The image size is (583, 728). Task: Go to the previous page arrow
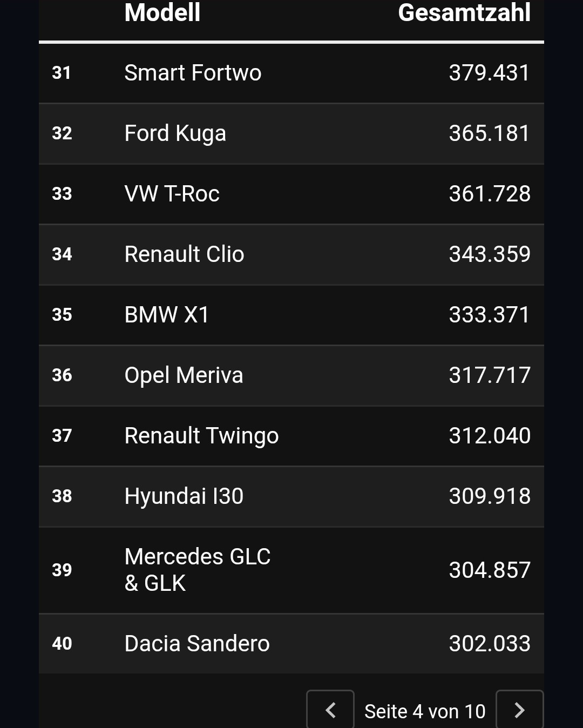(x=330, y=710)
